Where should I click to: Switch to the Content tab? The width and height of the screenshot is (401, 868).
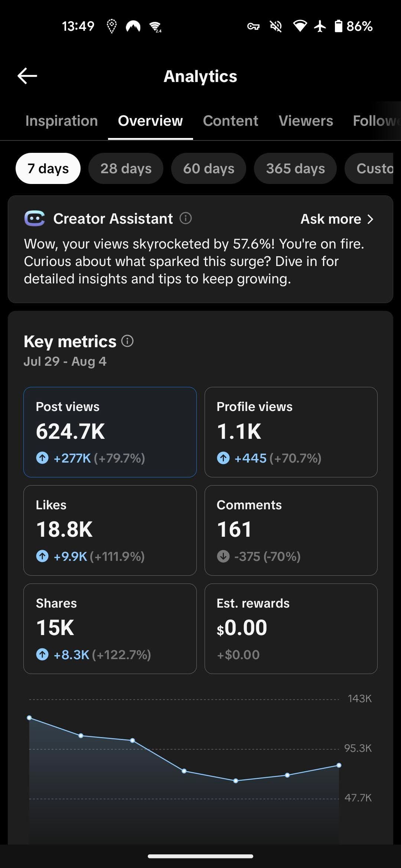(x=231, y=121)
